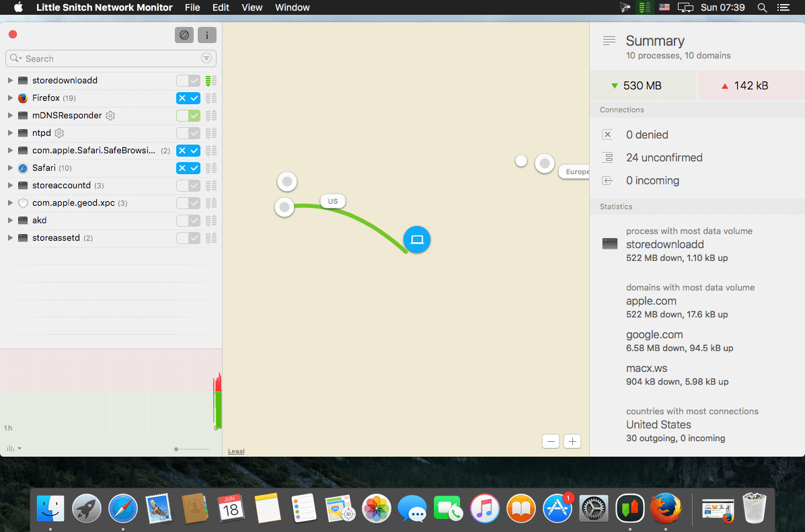
Task: Open Spotlight search in menu bar
Action: 763,7
